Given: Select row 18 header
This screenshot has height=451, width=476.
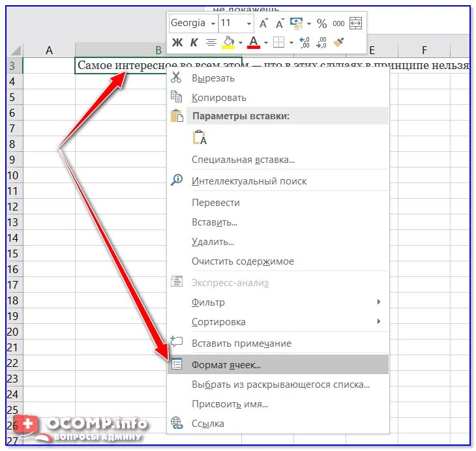Looking at the screenshot, I should tap(14, 300).
